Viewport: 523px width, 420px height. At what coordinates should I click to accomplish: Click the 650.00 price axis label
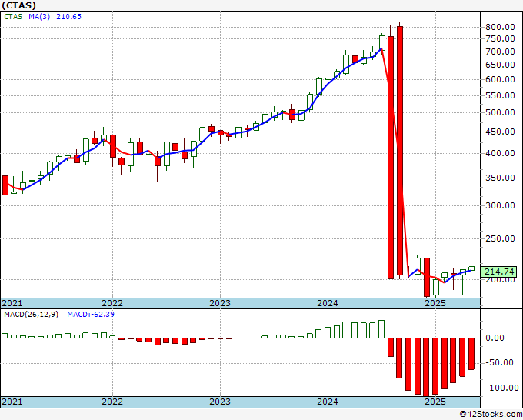pos(500,65)
